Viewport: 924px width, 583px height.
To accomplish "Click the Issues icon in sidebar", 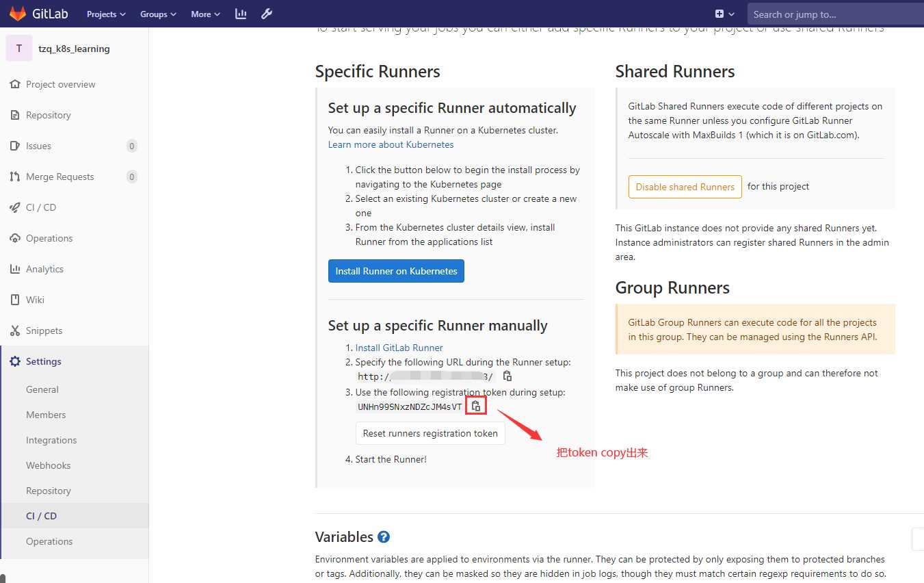I will (15, 146).
